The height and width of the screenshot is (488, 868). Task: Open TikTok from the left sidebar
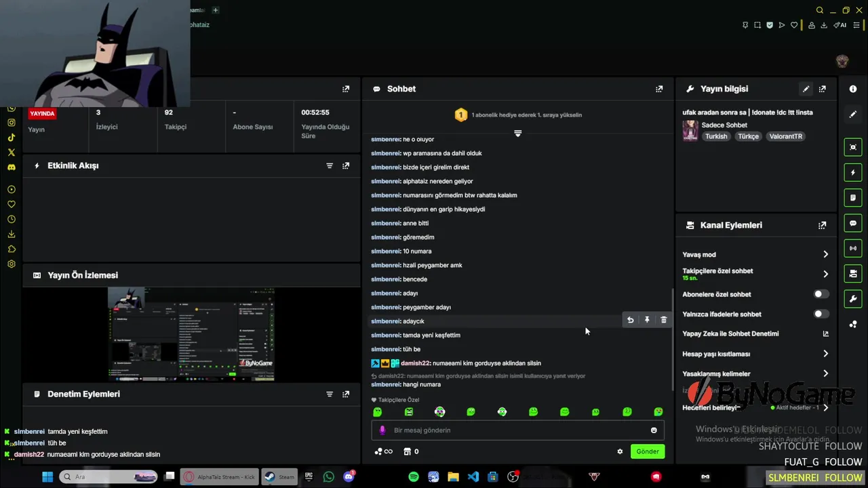12,138
